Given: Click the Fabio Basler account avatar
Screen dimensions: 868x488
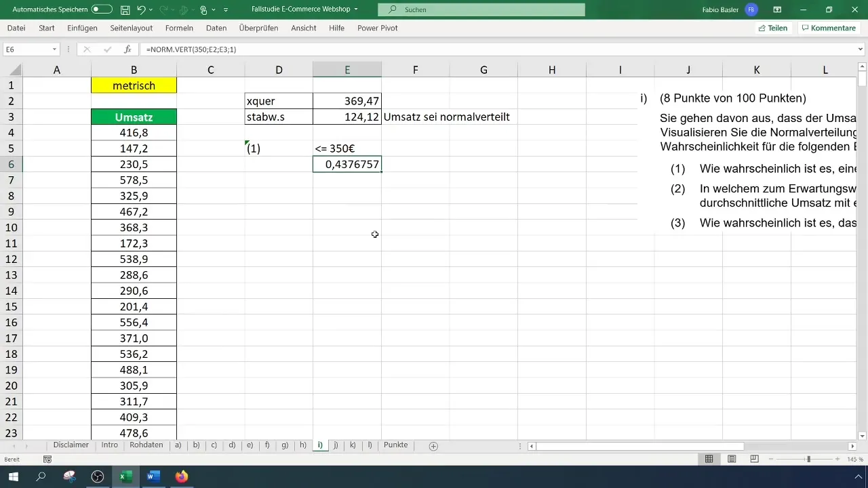Looking at the screenshot, I should (x=751, y=9).
